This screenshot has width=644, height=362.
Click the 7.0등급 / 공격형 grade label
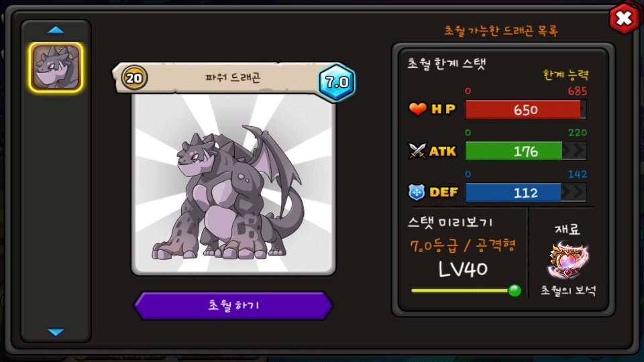[x=463, y=245]
